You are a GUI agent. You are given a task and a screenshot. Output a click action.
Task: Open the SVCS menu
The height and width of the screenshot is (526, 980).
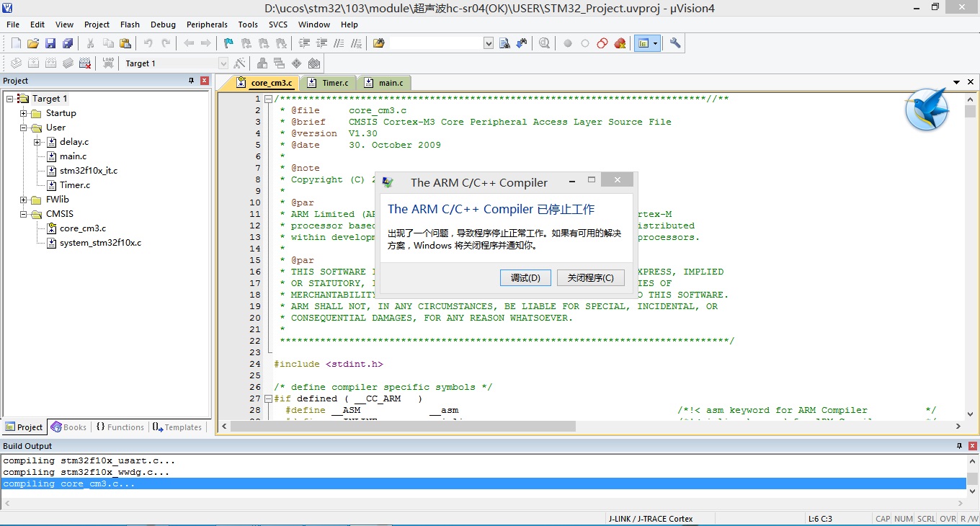(278, 24)
